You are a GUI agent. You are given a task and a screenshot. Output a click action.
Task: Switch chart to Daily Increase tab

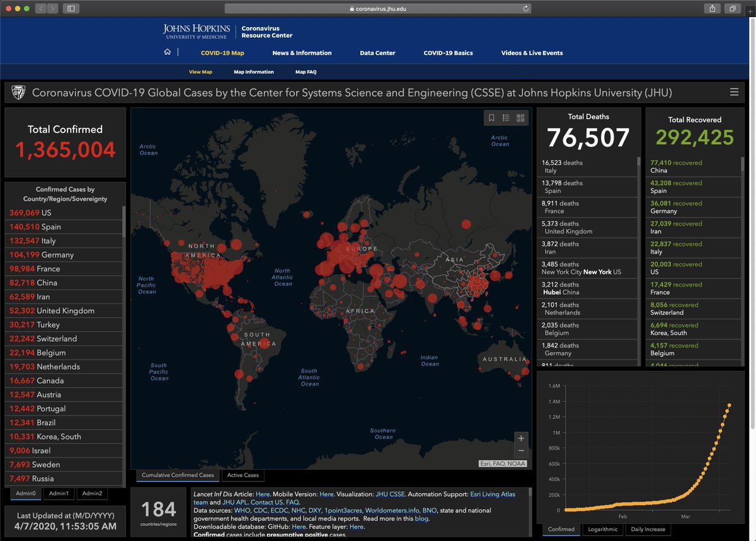coord(648,529)
